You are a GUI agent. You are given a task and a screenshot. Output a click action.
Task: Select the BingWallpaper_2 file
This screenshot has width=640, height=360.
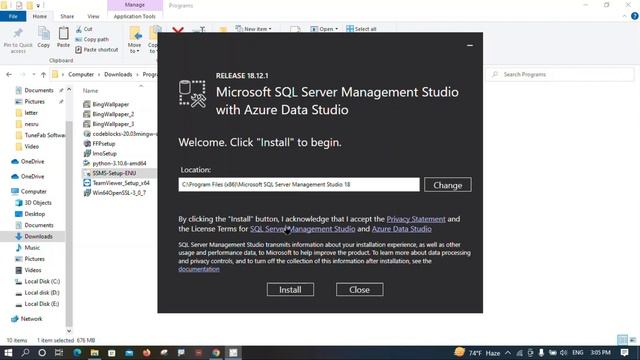[x=109, y=114]
